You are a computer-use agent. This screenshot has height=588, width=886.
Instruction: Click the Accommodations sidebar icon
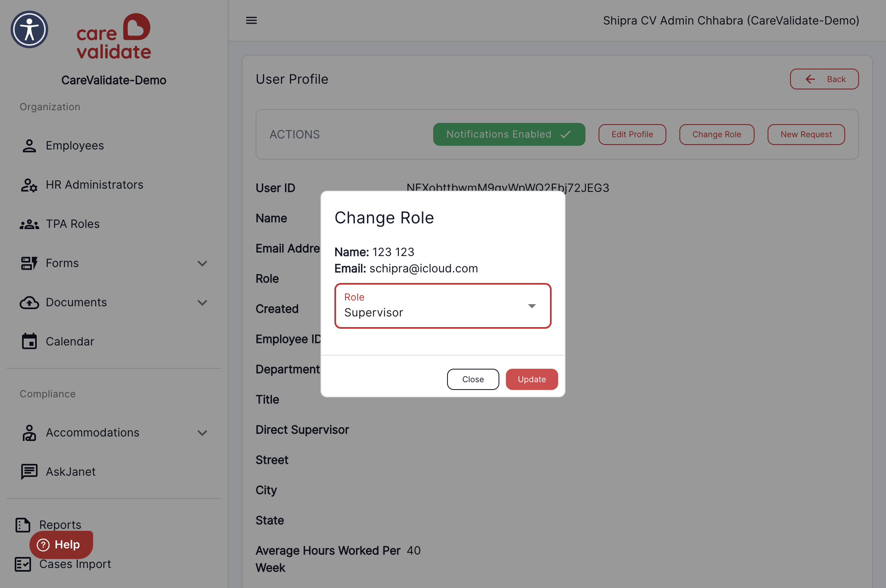tap(29, 432)
